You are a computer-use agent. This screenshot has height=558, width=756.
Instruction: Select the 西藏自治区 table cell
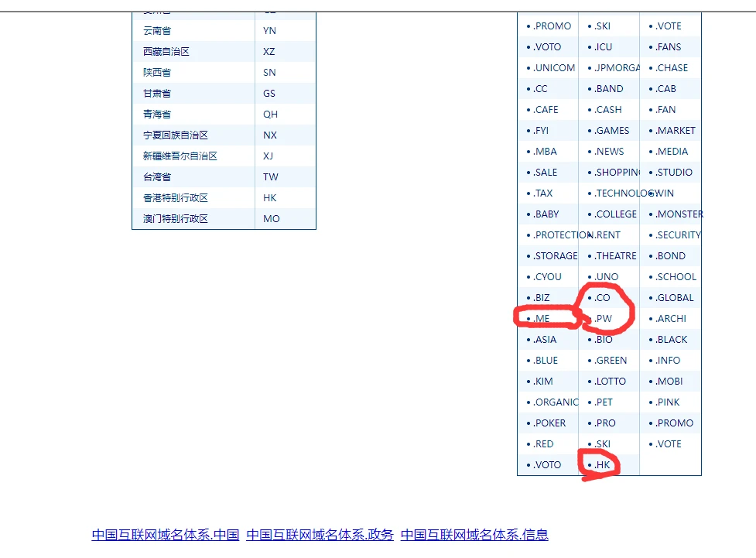193,52
